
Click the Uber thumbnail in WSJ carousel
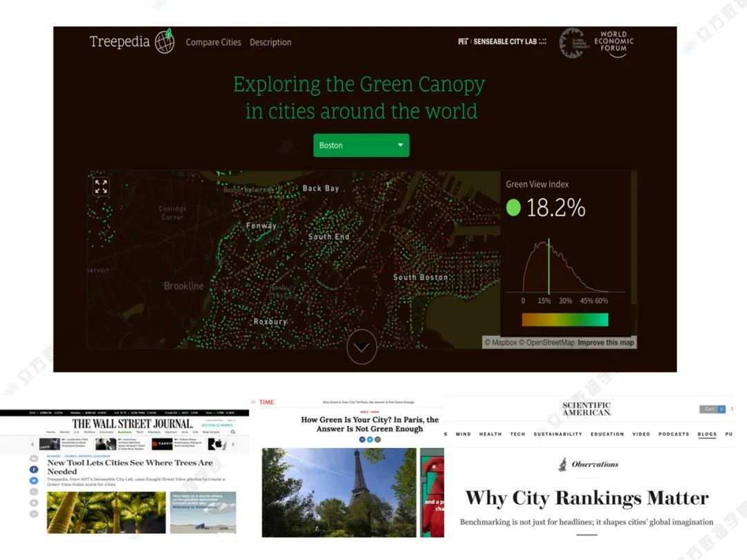[x=50, y=445]
